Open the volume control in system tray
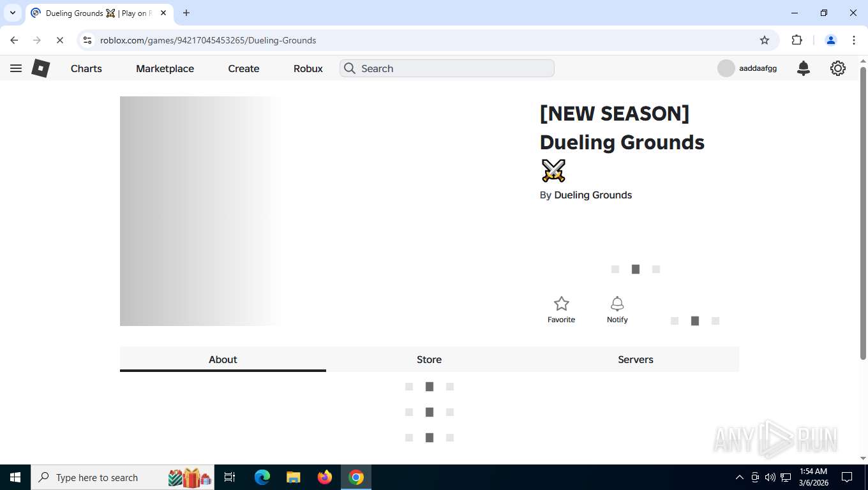Screen dimensions: 868x490 click(770, 477)
